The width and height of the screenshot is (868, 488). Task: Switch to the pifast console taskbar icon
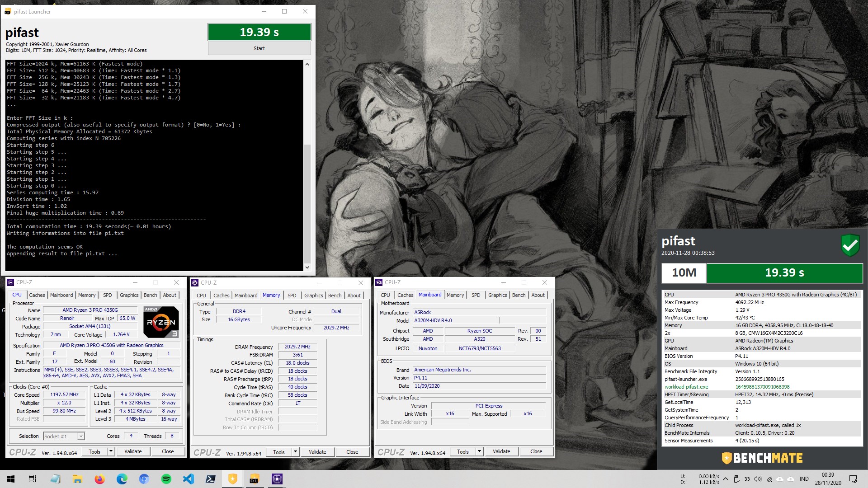coord(255,479)
